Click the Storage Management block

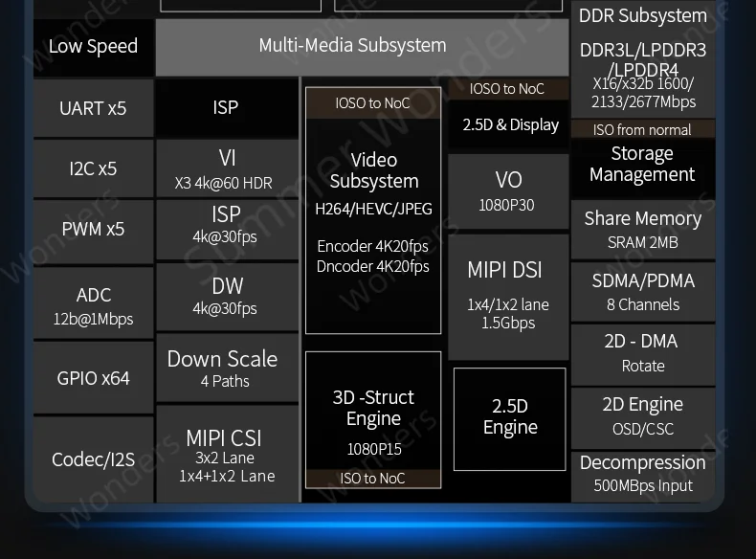(x=642, y=168)
